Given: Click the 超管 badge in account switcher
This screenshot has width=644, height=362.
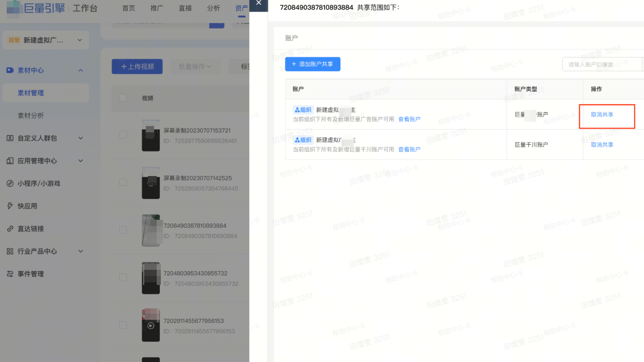Looking at the screenshot, I should [x=14, y=40].
